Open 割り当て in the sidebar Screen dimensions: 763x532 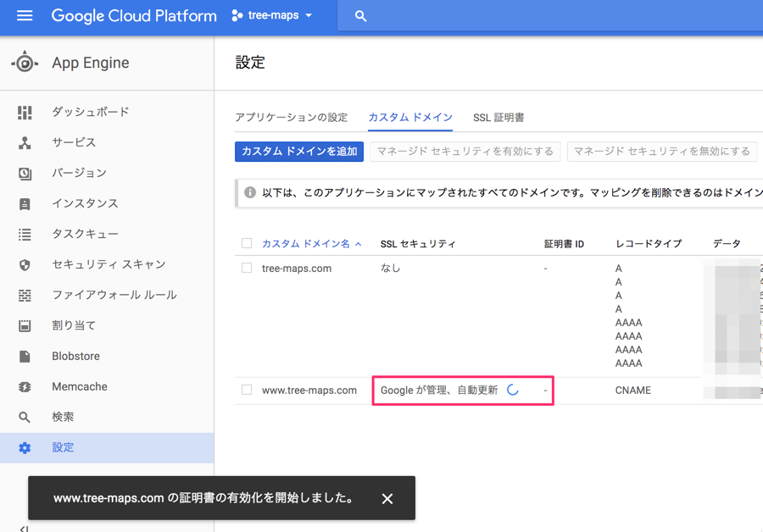click(x=74, y=325)
